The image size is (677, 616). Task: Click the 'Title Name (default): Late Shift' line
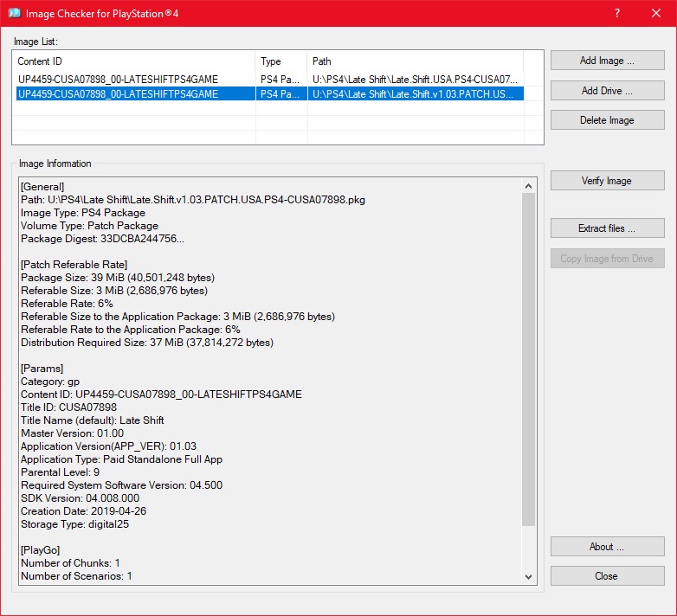pyautogui.click(x=93, y=420)
